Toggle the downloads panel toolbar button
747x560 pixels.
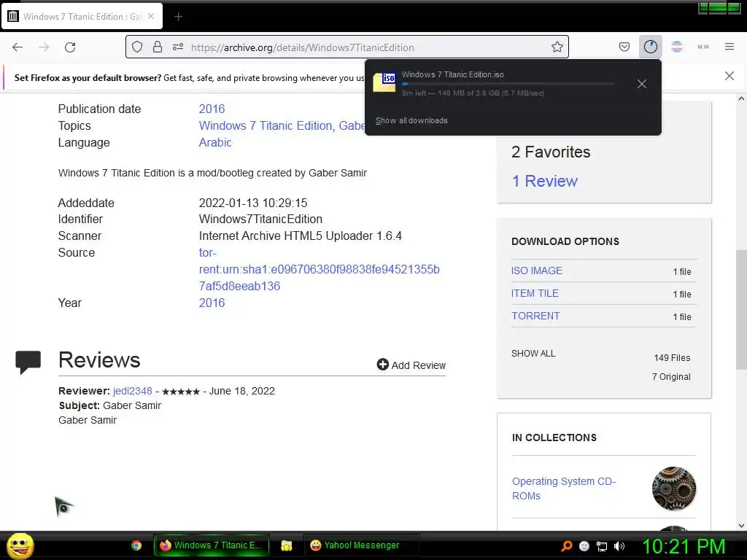[x=650, y=47]
